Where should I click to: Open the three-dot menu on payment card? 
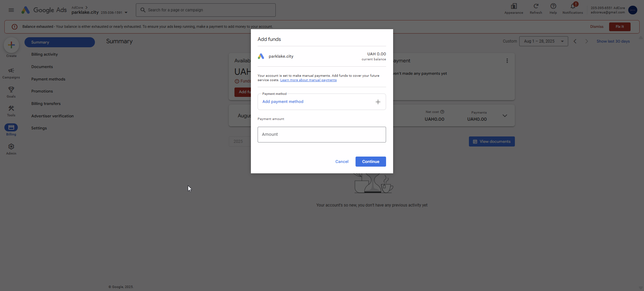pos(507,61)
